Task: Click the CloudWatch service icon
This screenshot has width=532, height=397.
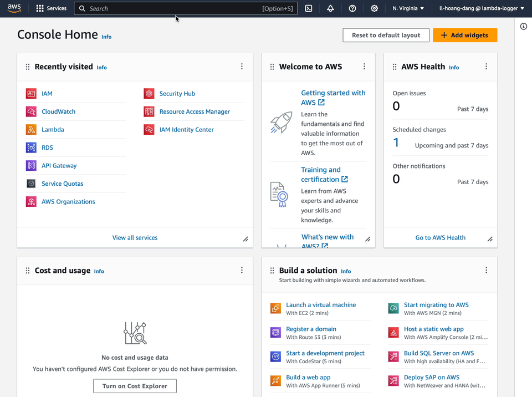Action: (31, 111)
